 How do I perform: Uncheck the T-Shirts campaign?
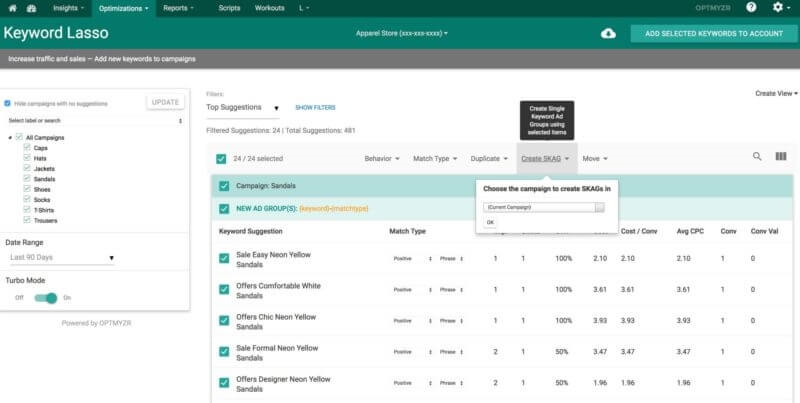coord(27,210)
